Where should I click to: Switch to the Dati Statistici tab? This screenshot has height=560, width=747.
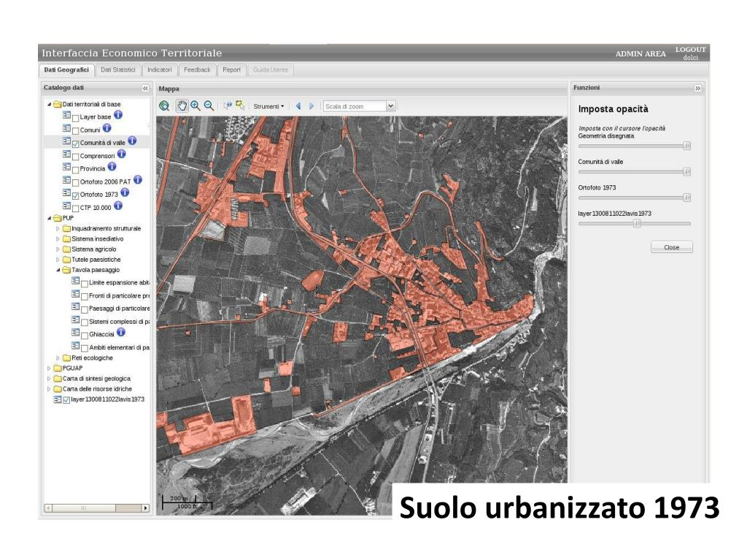117,70
